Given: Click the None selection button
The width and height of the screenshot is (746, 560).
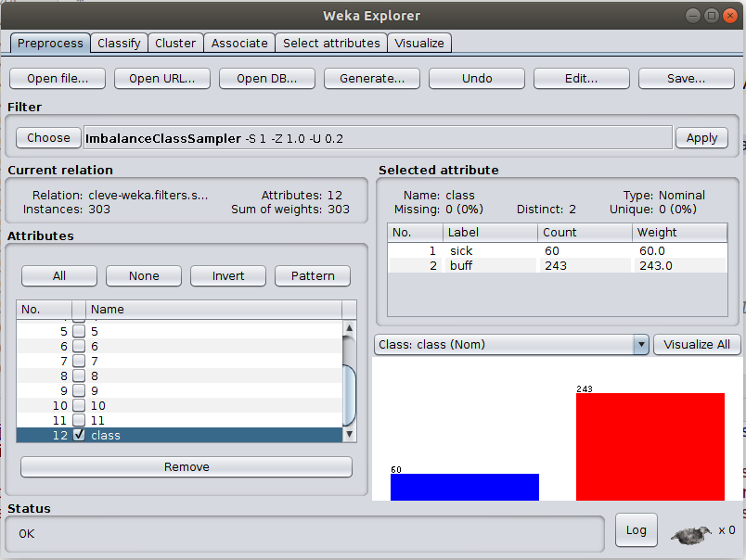Looking at the screenshot, I should click(x=144, y=275).
